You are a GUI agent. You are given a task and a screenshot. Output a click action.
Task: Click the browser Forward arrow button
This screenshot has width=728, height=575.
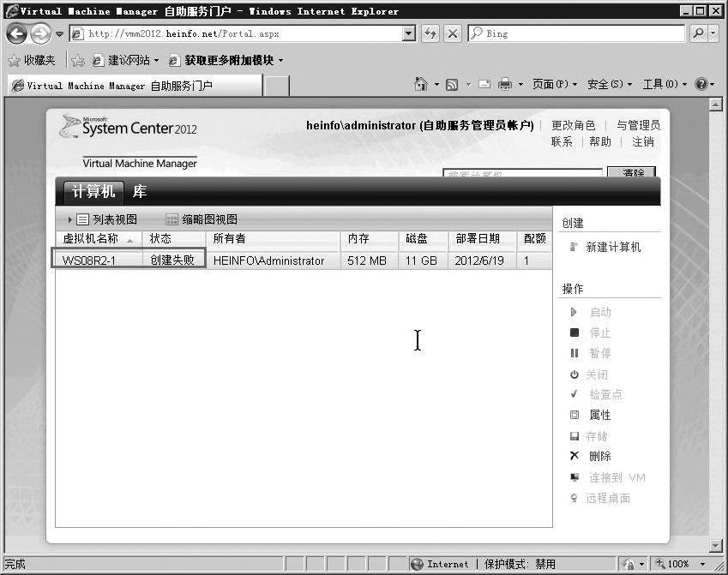tap(41, 33)
